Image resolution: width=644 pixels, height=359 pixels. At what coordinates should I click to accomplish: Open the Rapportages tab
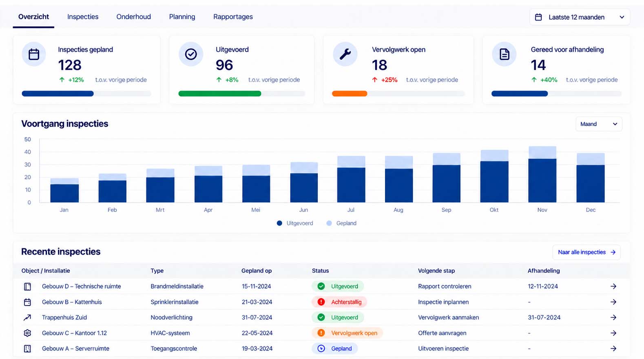pyautogui.click(x=233, y=17)
